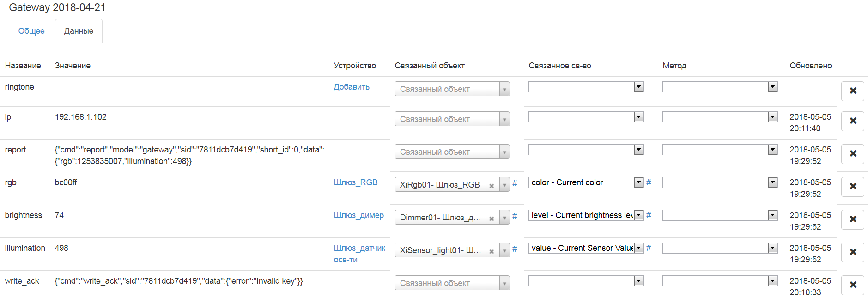Remove the write_ack row using X button

tap(852, 285)
